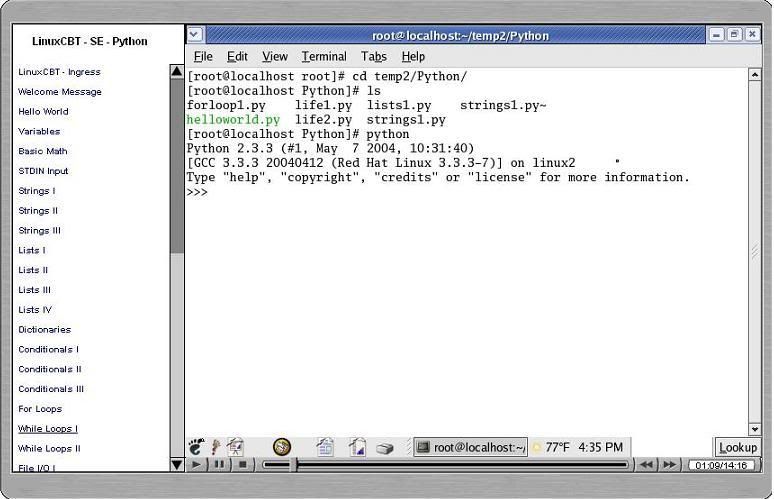Screen dimensions: 774x499
Task: Click the terminal title bar text
Action: (x=460, y=36)
